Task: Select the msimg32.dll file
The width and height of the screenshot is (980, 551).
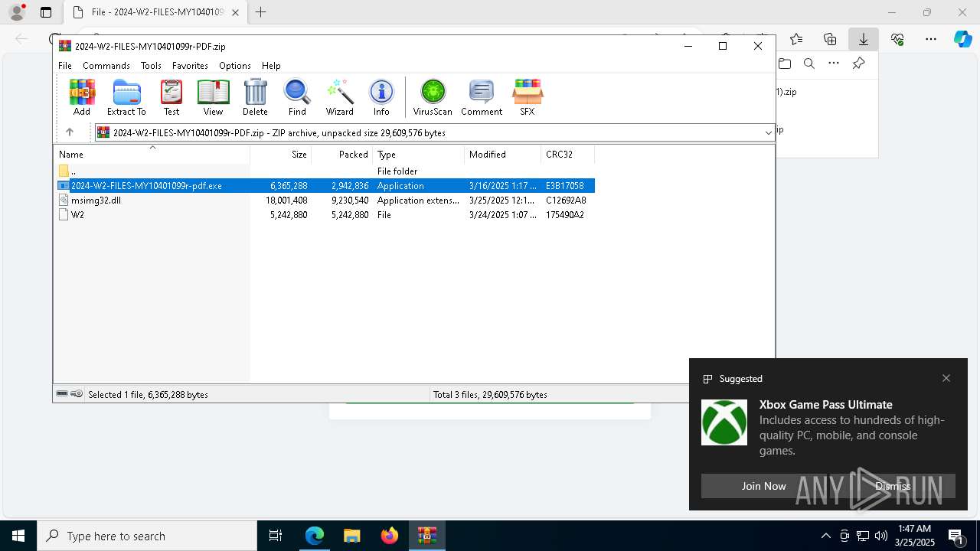Action: (324, 201)
